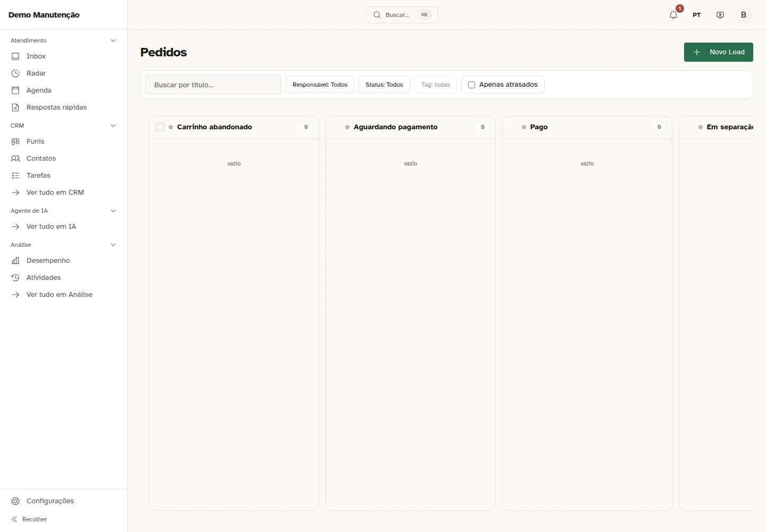
Task: Open Tarefas page
Action: tap(64, 176)
